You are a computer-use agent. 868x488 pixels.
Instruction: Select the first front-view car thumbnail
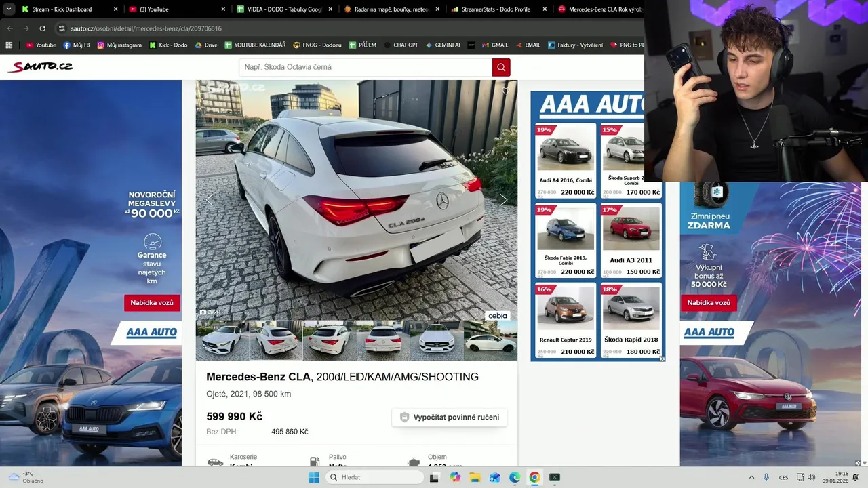[x=222, y=340]
